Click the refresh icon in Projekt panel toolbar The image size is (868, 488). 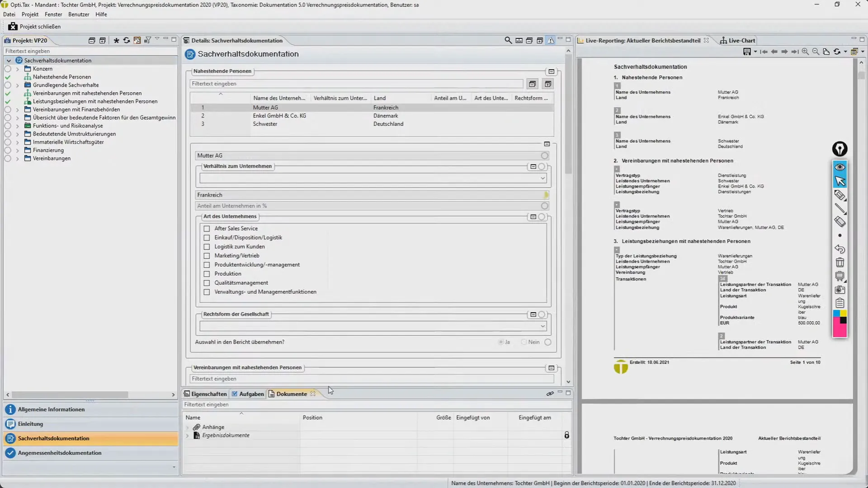(x=127, y=40)
